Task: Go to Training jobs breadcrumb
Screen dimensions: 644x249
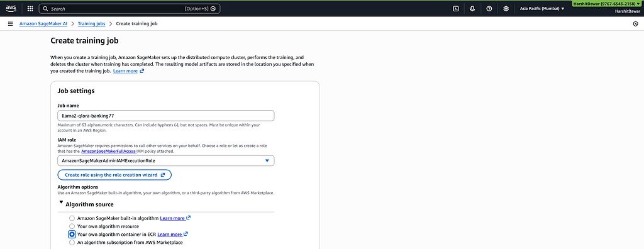Action: click(x=92, y=24)
